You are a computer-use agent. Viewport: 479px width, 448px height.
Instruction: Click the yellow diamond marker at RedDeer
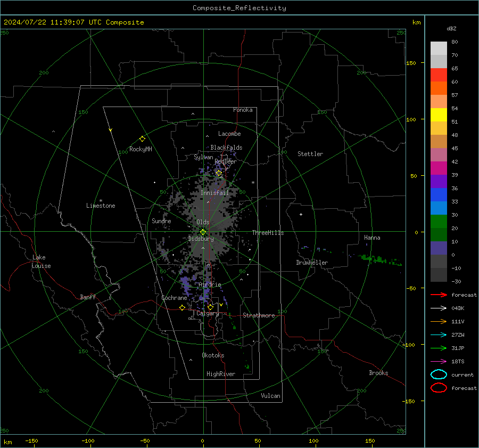219,173
